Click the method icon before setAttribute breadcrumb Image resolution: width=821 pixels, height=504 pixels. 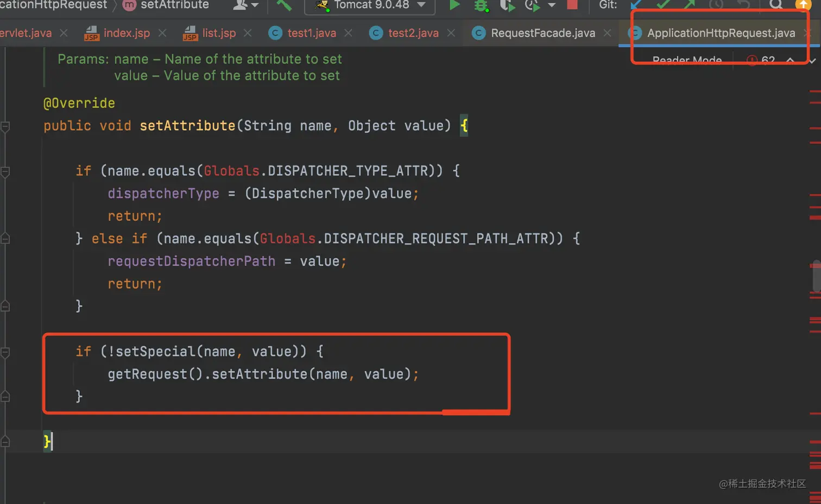(129, 5)
